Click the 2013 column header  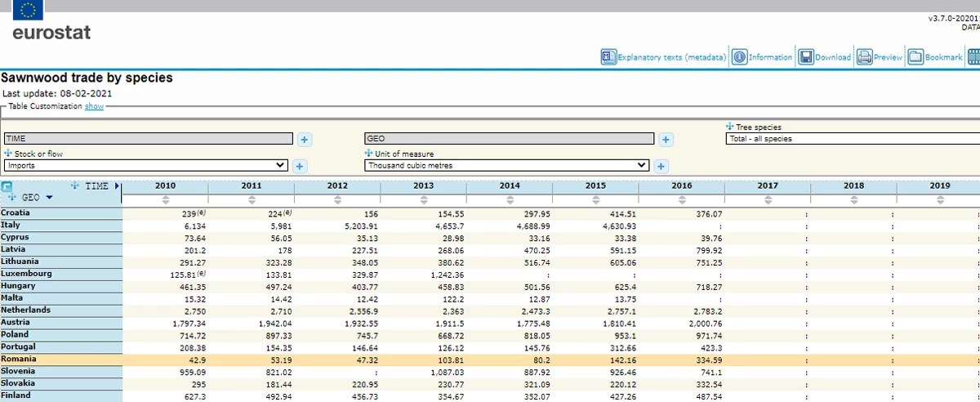[423, 186]
